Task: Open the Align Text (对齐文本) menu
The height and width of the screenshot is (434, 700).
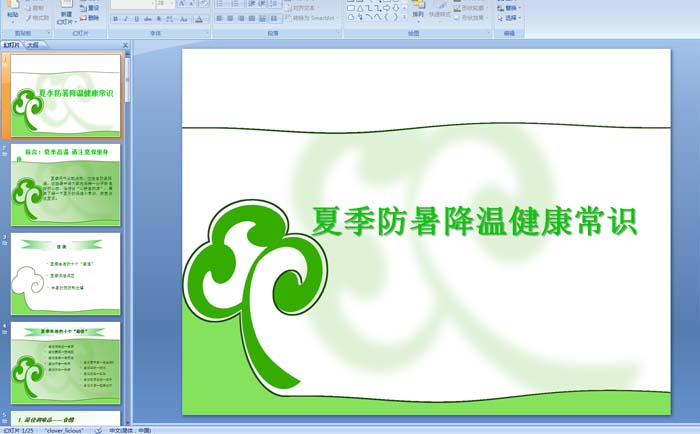Action: coord(302,8)
